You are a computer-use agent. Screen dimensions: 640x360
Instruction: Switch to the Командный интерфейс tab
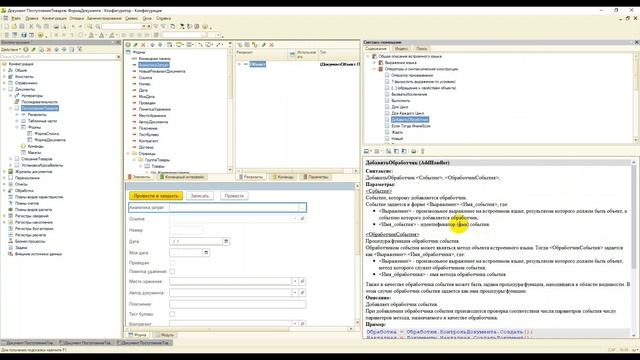pos(182,177)
